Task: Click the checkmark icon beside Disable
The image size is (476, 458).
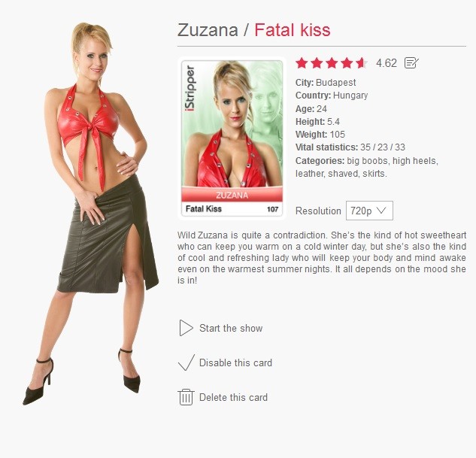Action: pos(186,362)
